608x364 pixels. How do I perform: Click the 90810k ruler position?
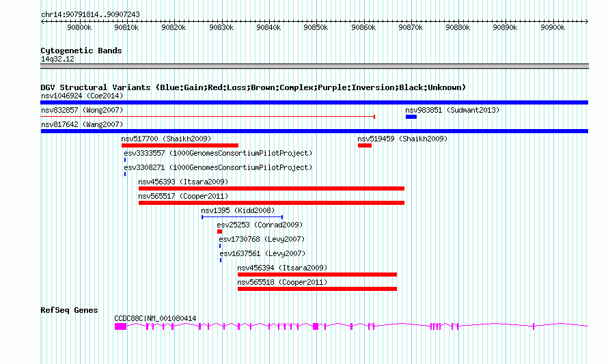(x=127, y=27)
